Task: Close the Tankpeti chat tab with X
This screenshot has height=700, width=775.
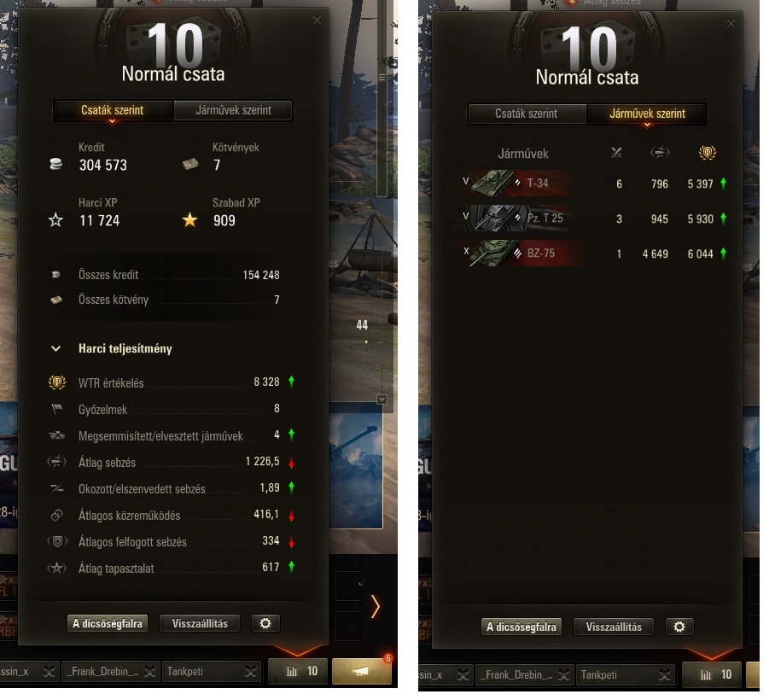Action: point(251,671)
